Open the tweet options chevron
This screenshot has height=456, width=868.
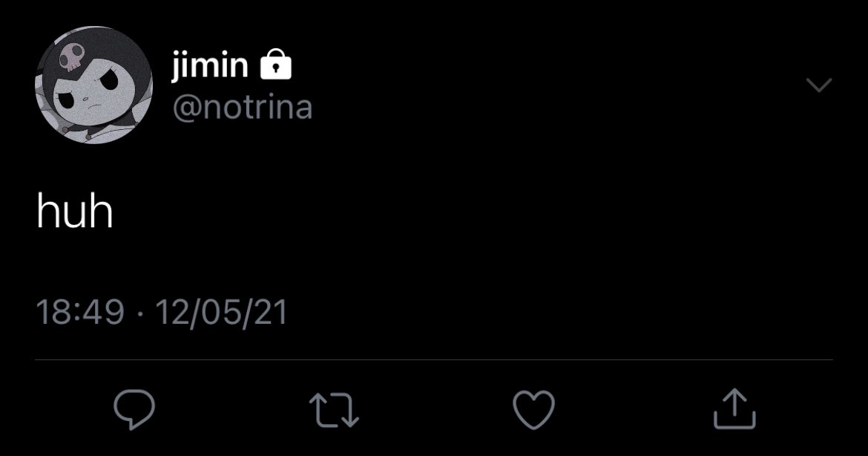coord(819,85)
